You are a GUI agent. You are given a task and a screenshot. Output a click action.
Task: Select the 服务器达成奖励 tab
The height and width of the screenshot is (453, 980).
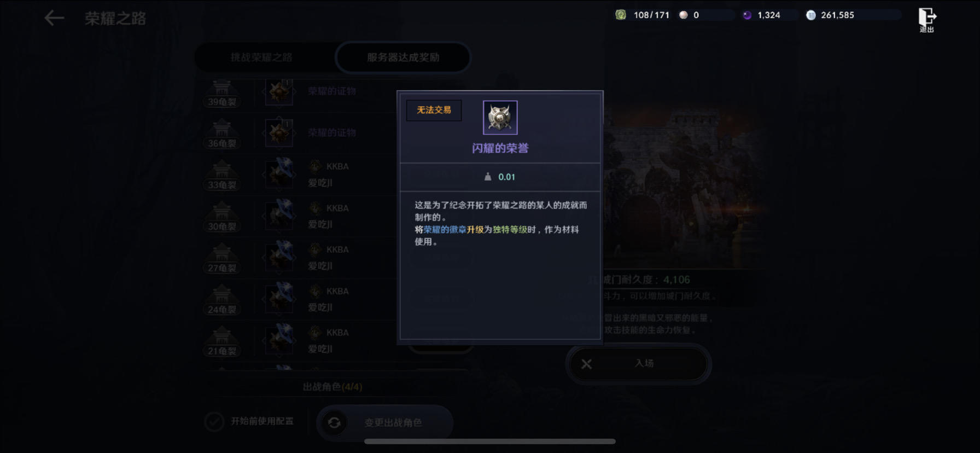tap(403, 57)
